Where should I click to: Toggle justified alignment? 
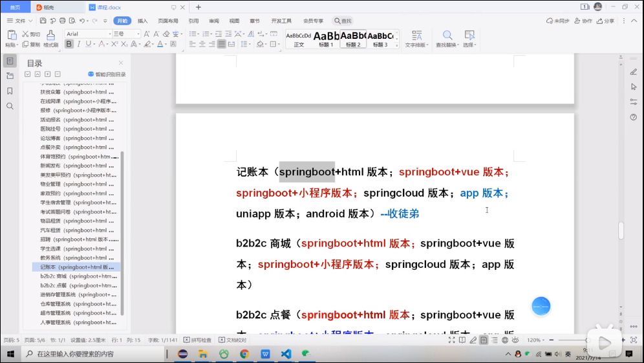222,44
